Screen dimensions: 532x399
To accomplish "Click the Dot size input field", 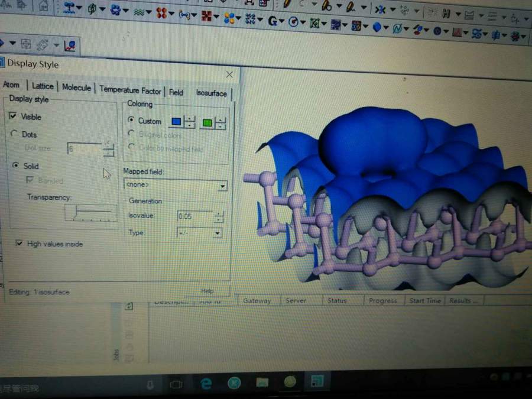I will point(85,148).
